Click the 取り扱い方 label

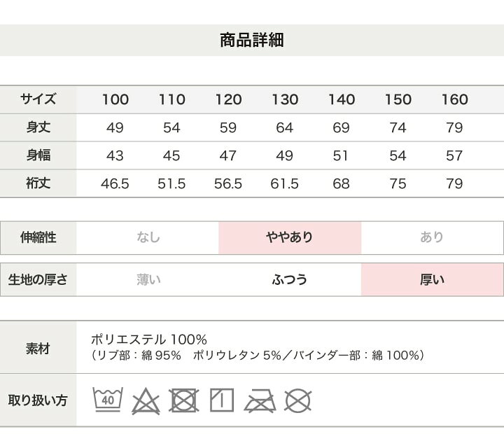click(x=38, y=401)
